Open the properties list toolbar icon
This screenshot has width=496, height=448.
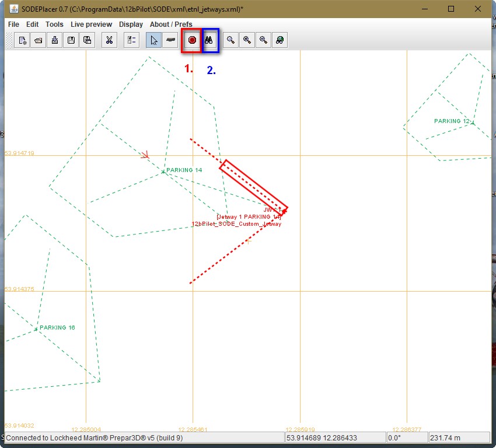[x=131, y=40]
